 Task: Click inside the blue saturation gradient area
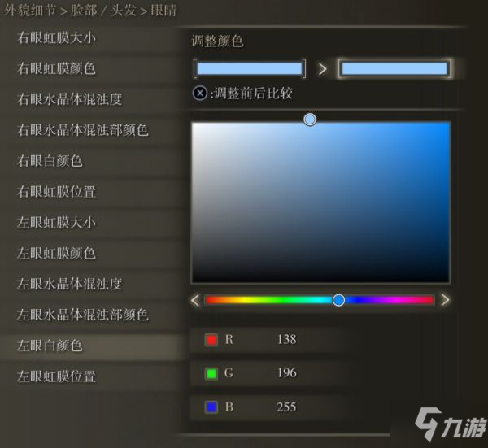[x=320, y=202]
